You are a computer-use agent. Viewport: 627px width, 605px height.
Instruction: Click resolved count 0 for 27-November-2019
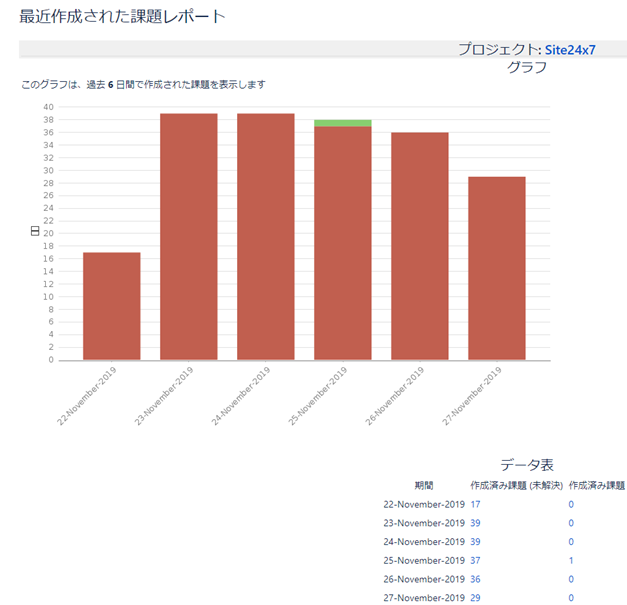[x=571, y=598]
